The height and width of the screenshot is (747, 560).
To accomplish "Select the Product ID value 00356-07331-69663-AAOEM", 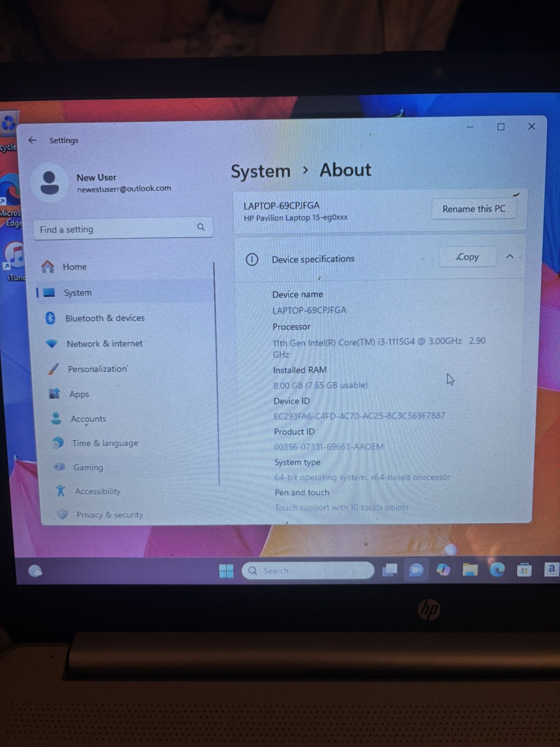I will click(x=329, y=446).
